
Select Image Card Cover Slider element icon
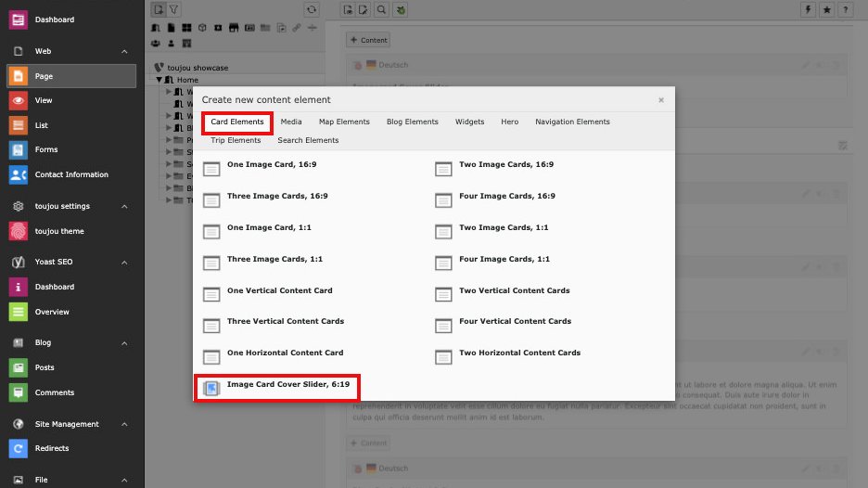(211, 388)
